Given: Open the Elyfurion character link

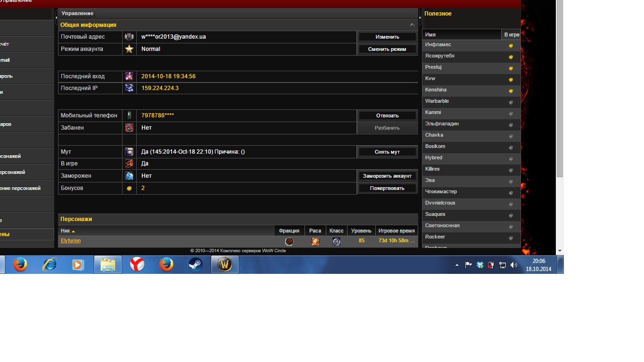Looking at the screenshot, I should [71, 240].
